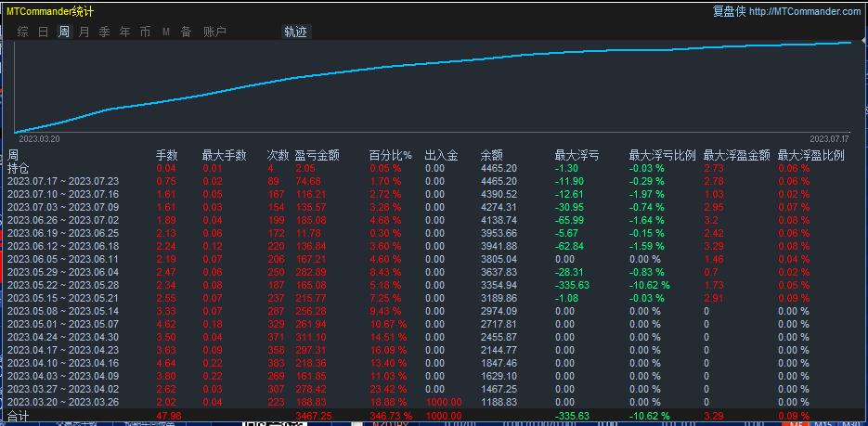Click the 最大浮盈金额 column header
Screen dimensions: 868x426
click(737, 156)
